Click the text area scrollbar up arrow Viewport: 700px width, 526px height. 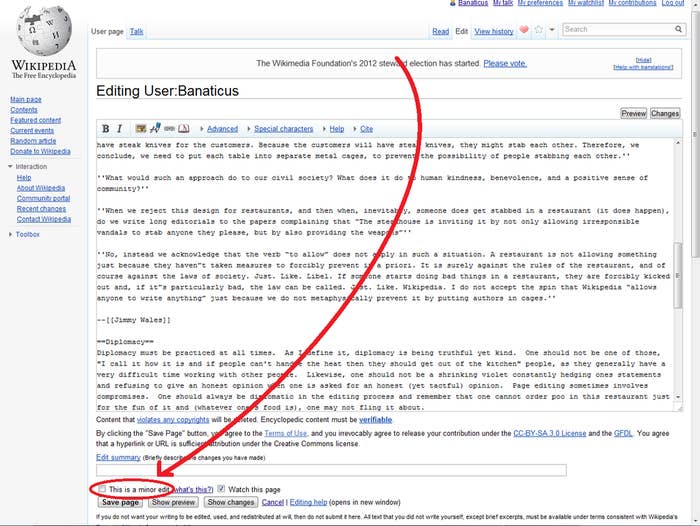click(x=678, y=143)
